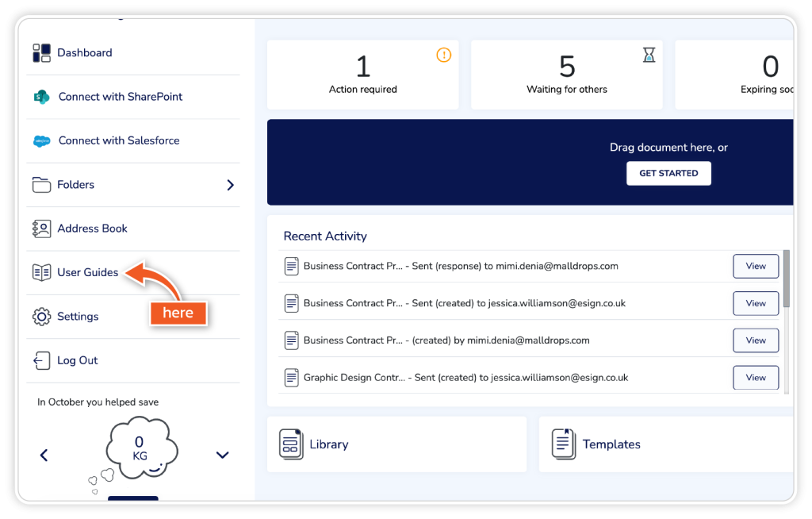The image size is (812, 519).
Task: Click the User Guides book icon
Action: point(41,273)
